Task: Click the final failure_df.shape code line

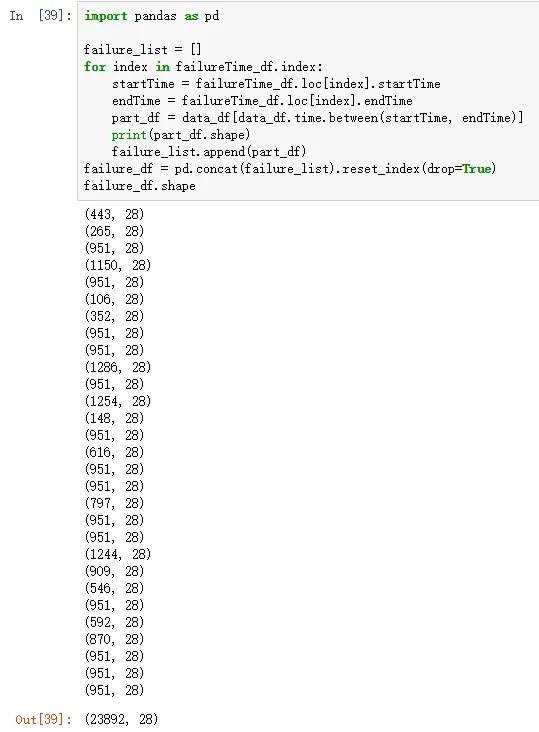Action: pos(140,186)
